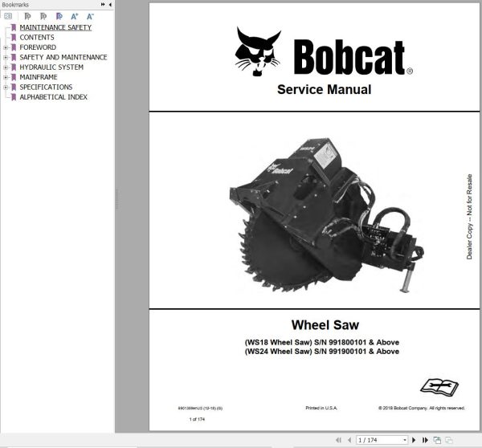Click the CONTENTS bookmark ribbon icon
Image resolution: width=482 pixels, height=448 pixels.
click(14, 38)
